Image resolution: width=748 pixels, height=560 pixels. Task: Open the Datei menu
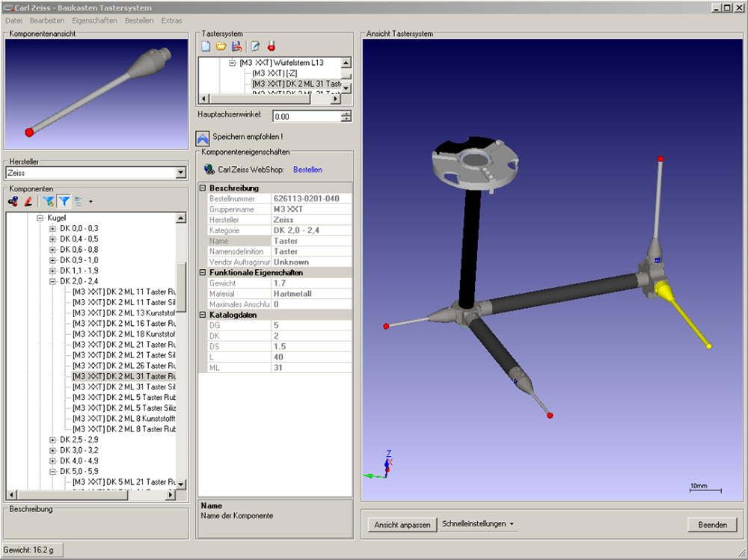pyautogui.click(x=13, y=20)
